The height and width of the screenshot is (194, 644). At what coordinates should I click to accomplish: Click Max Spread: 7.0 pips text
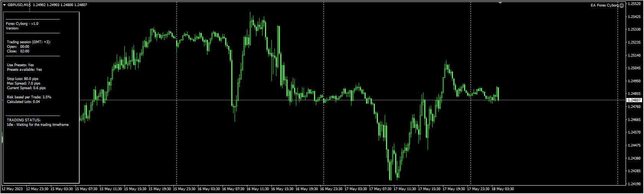[23, 83]
